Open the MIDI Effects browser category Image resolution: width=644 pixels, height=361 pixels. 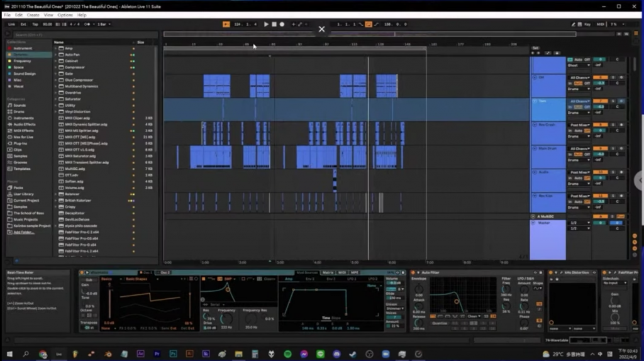click(23, 131)
